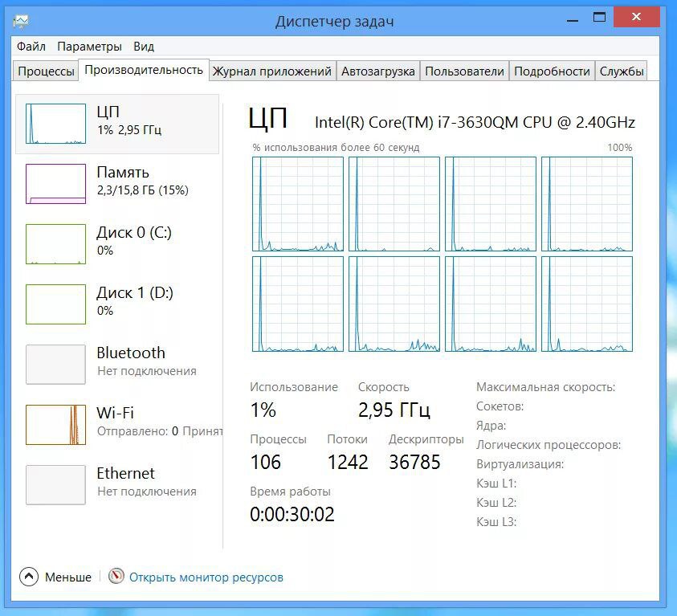This screenshot has width=677, height=616.
Task: Open the Параметры menu
Action: [x=89, y=47]
